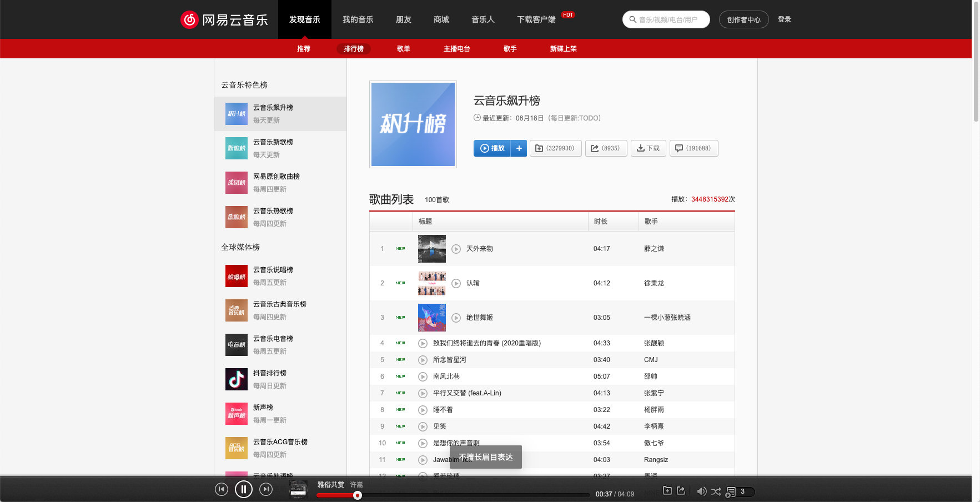Screen dimensions: 980x502
Task: Click the 绝世舞姬 album cover thumbnail
Action: [x=432, y=318]
